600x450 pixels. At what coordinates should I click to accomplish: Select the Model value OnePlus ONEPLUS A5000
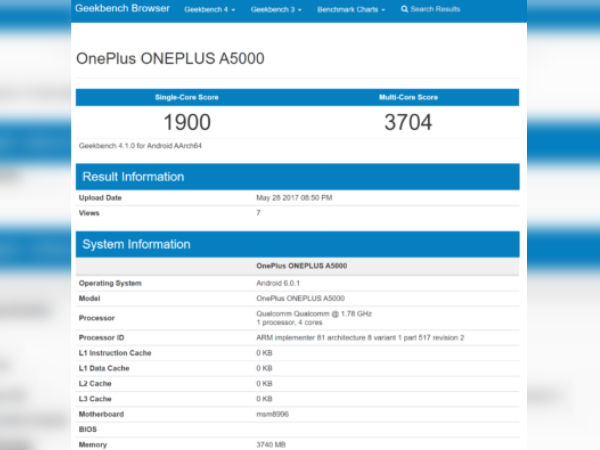point(300,298)
